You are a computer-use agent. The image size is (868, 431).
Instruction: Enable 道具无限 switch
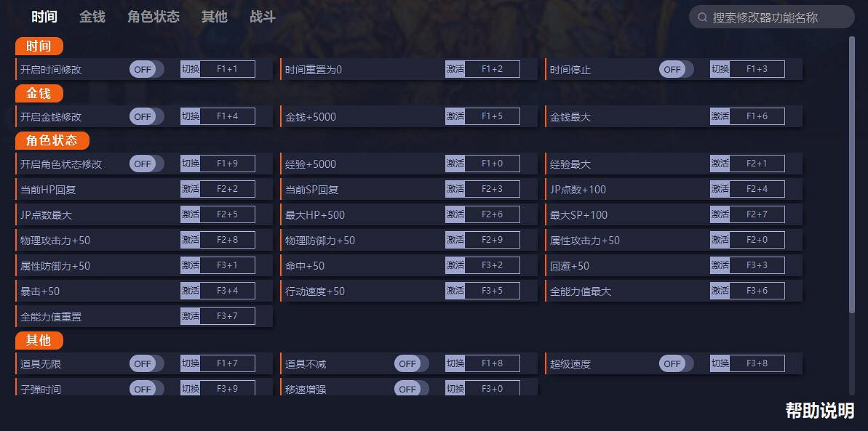click(146, 363)
